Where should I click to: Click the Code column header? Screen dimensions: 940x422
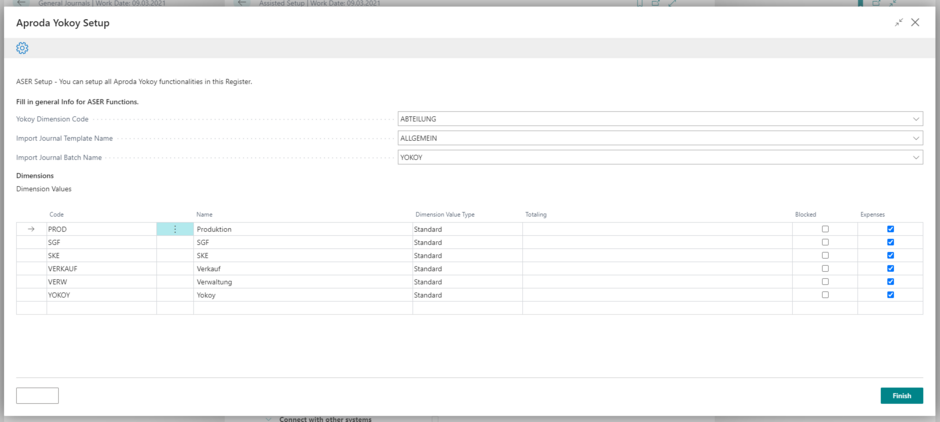click(57, 214)
